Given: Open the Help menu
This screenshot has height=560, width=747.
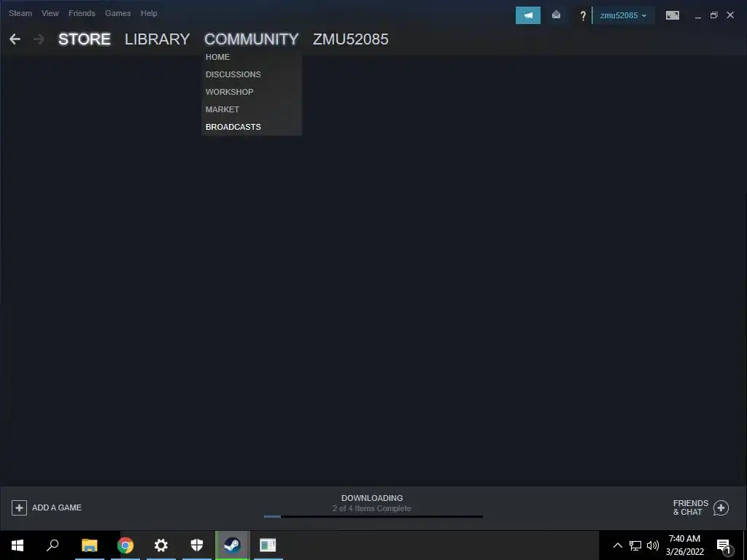Looking at the screenshot, I should click(x=149, y=13).
